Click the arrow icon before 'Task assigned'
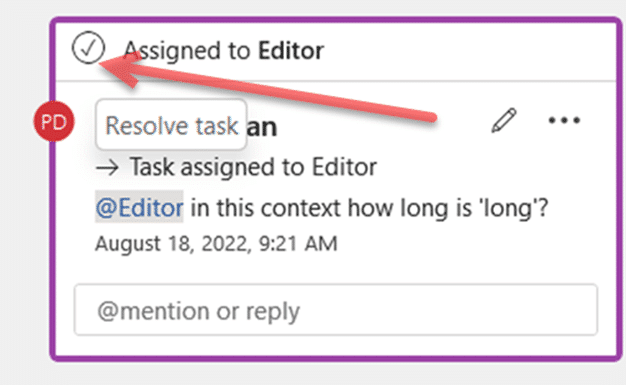The height and width of the screenshot is (385, 626). pyautogui.click(x=107, y=168)
